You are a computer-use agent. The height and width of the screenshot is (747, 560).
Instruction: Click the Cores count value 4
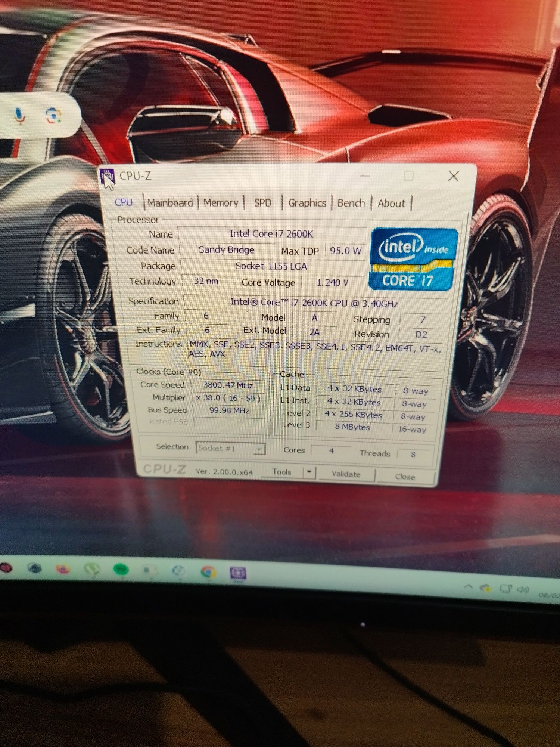[331, 451]
